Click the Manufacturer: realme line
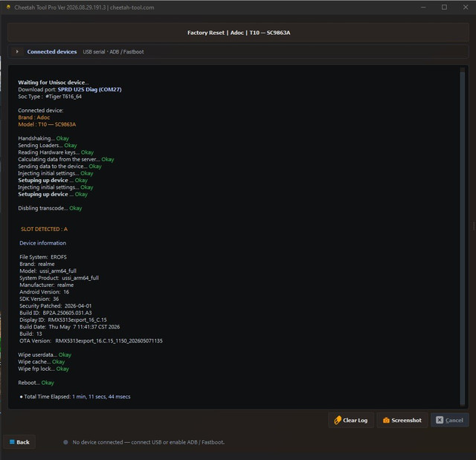The width and height of the screenshot is (476, 460). click(46, 285)
